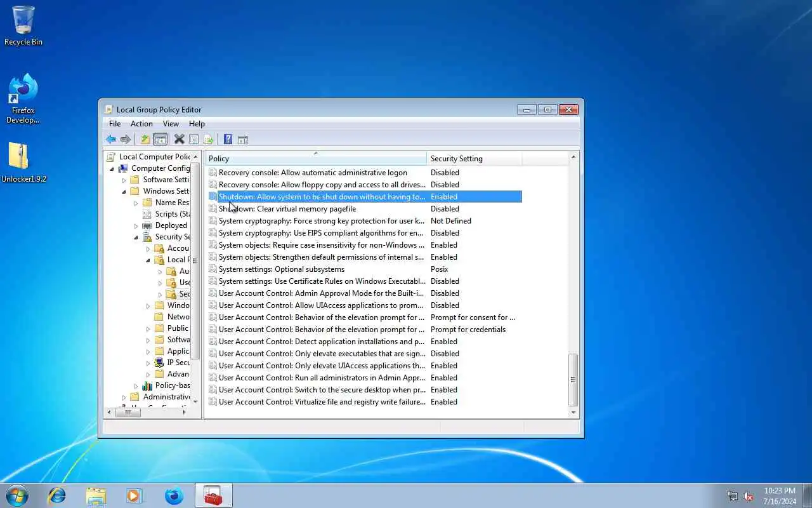Open Properties from the toolbar icon
The height and width of the screenshot is (508, 812).
pos(194,139)
